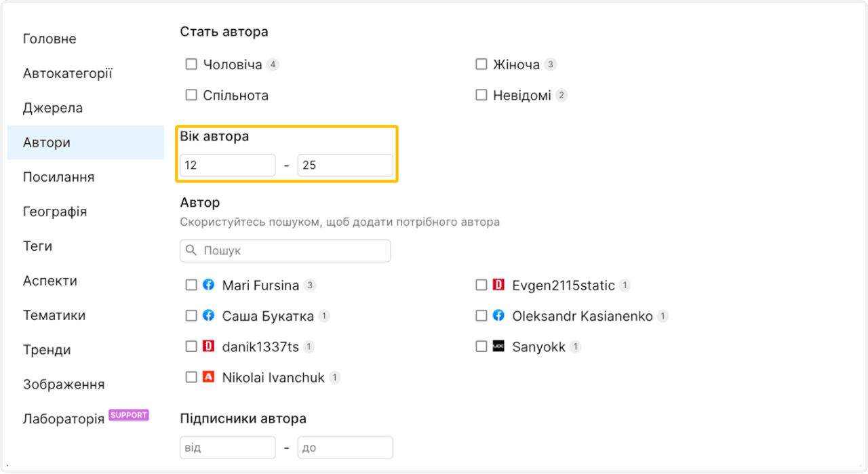Click the DTF icon next to Evgen2115static
Screen dimensions: 868x474
pyautogui.click(x=499, y=285)
